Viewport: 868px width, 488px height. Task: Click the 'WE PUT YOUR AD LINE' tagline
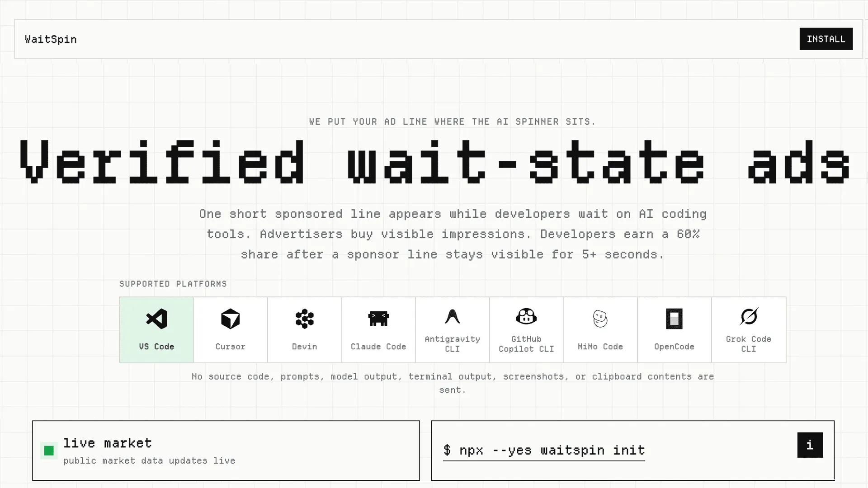click(x=453, y=122)
